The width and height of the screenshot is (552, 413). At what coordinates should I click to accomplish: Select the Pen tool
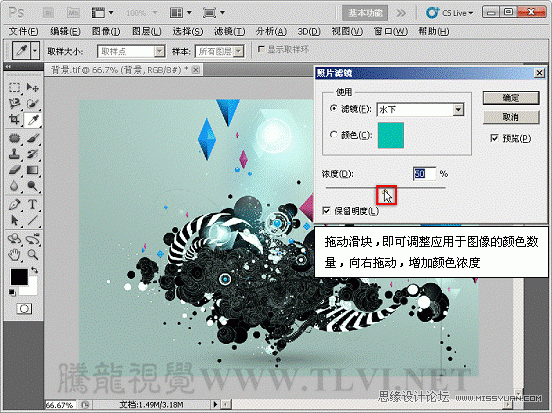pyautogui.click(x=14, y=205)
